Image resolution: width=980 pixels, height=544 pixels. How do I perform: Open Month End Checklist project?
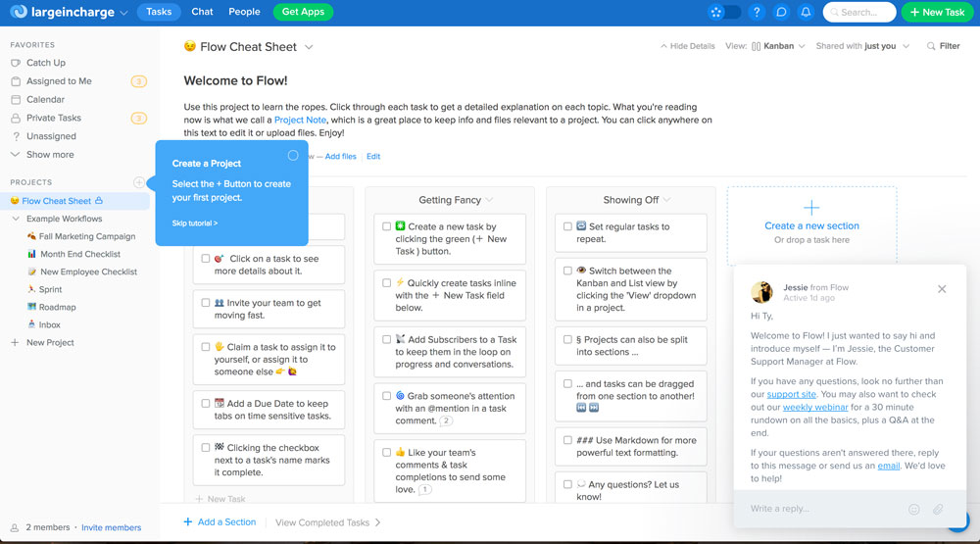tap(80, 254)
